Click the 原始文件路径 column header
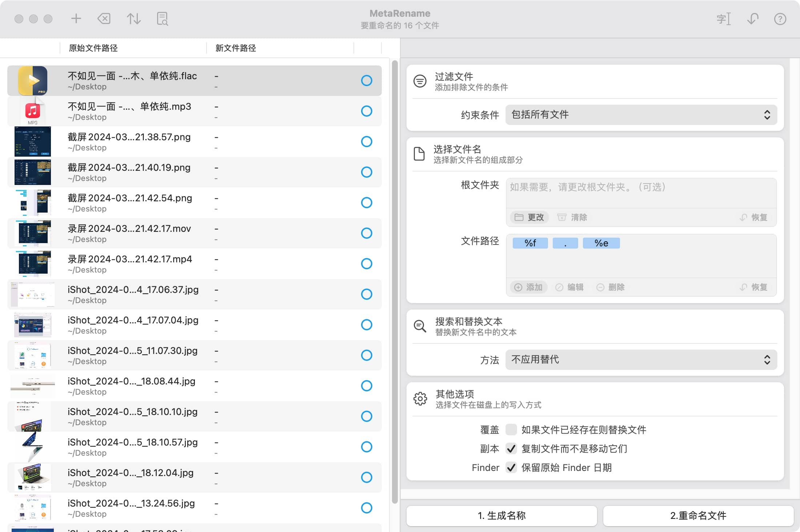 pyautogui.click(x=93, y=48)
